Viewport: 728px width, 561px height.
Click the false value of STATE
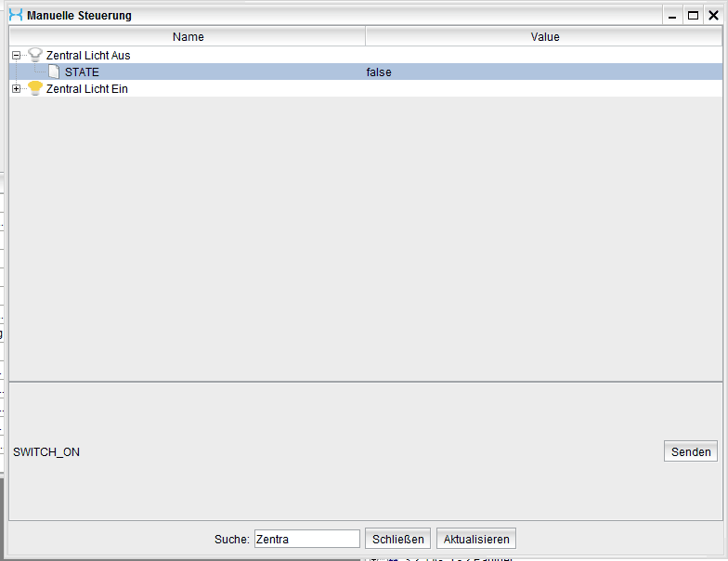[379, 72]
